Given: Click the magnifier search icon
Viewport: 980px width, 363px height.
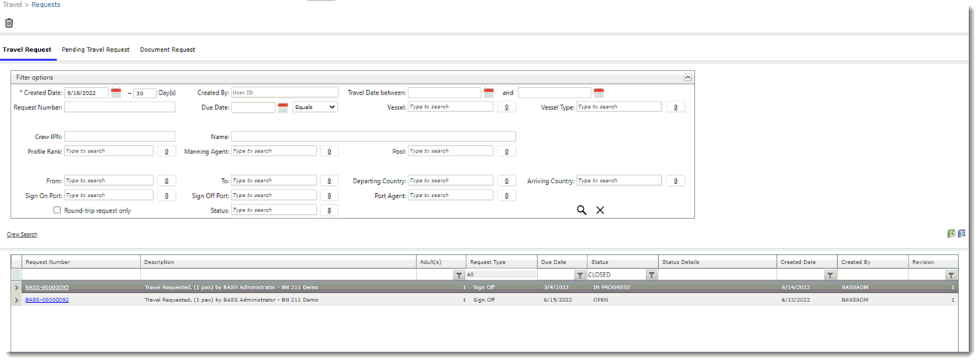Looking at the screenshot, I should pyautogui.click(x=581, y=210).
